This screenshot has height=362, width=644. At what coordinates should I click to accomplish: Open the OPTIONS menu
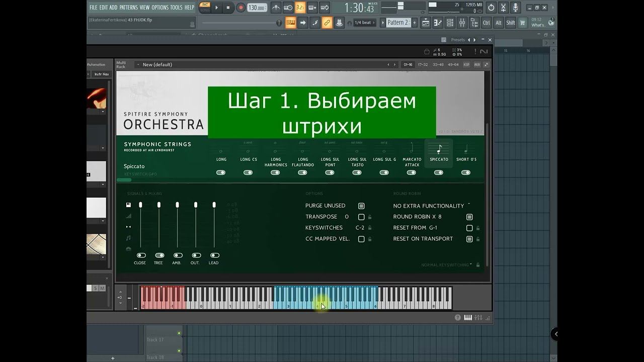click(x=159, y=8)
